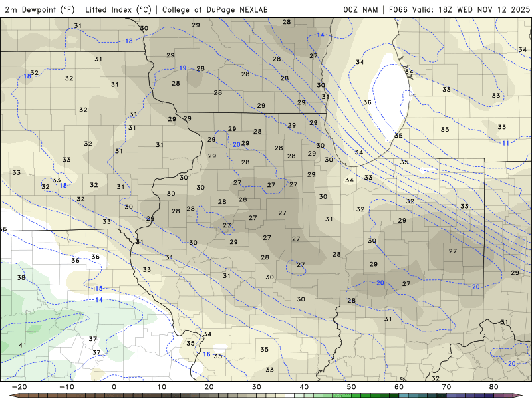Click the 40 label on the color scale
The height and width of the screenshot is (399, 532).
pos(304,387)
